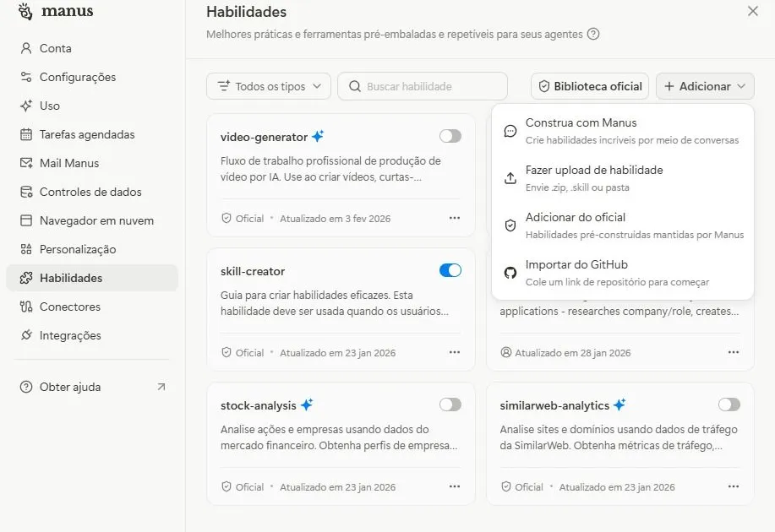Open the Todos os tipos filter dropdown

click(x=268, y=85)
